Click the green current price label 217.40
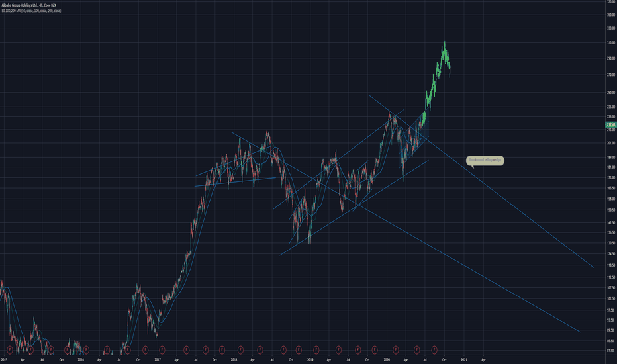 (611, 124)
